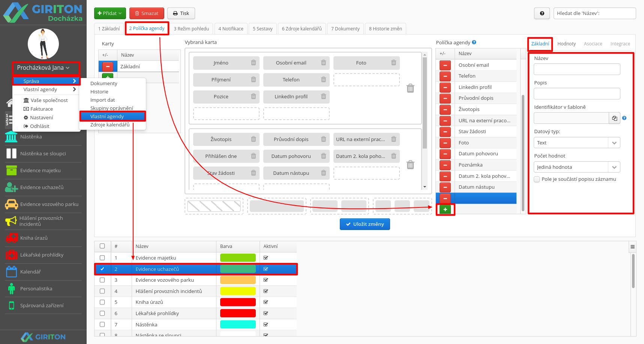Remove the Datum nástupu field trash icon
This screenshot has width=644, height=344.
tap(324, 173)
